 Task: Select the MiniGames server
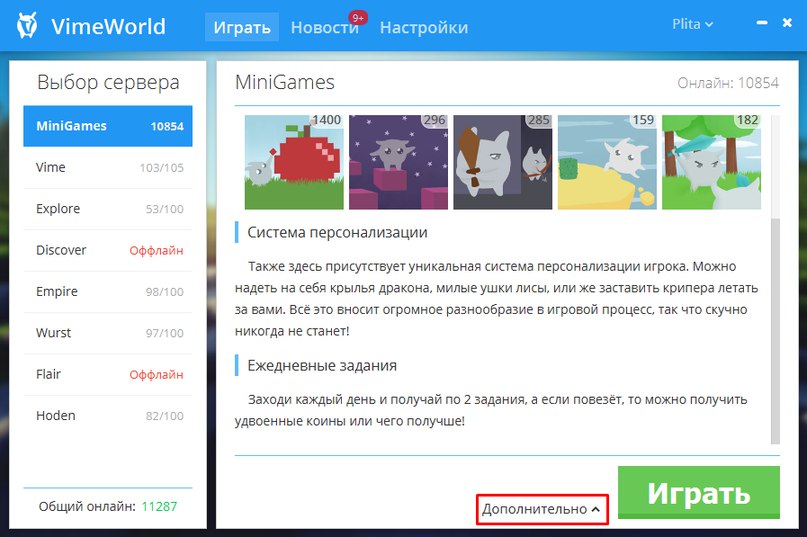pyautogui.click(x=108, y=126)
